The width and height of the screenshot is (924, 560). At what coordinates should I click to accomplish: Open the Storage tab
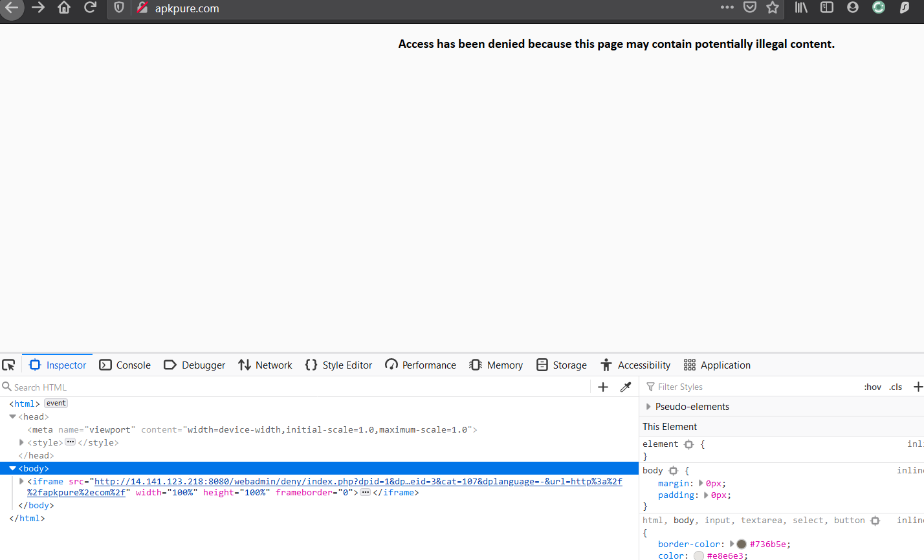click(561, 365)
